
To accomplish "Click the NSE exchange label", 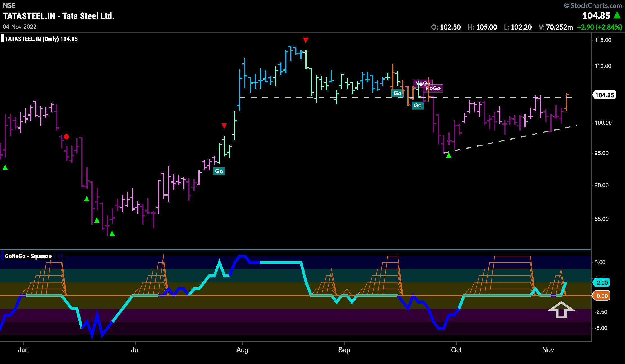I will 9,5.
